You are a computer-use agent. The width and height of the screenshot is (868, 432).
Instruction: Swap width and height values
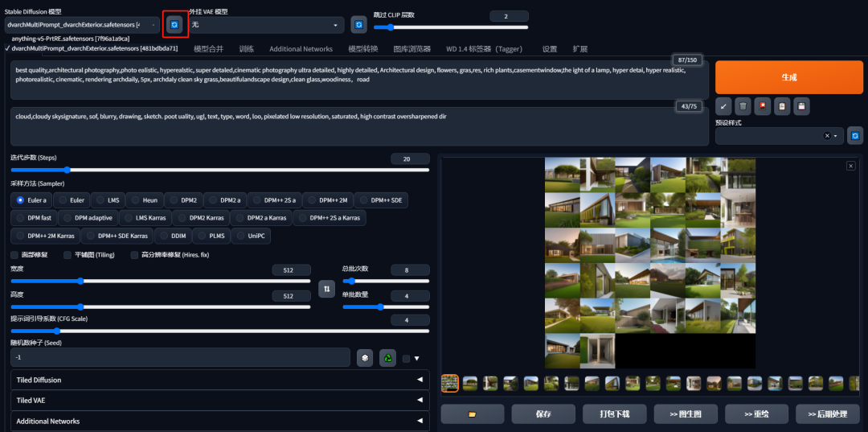point(326,289)
